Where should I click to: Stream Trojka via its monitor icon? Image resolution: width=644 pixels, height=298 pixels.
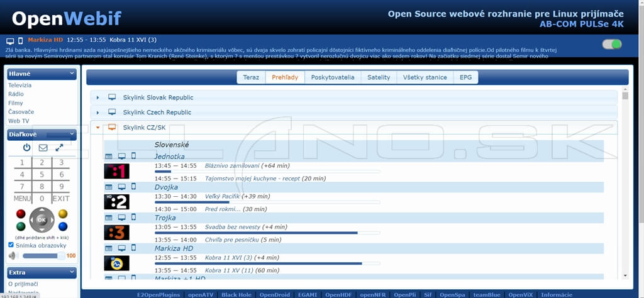(x=121, y=218)
